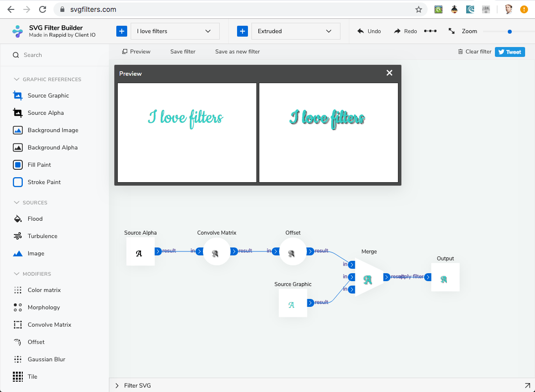This screenshot has width=535, height=392.
Task: Click inside the Search field
Action: point(54,55)
